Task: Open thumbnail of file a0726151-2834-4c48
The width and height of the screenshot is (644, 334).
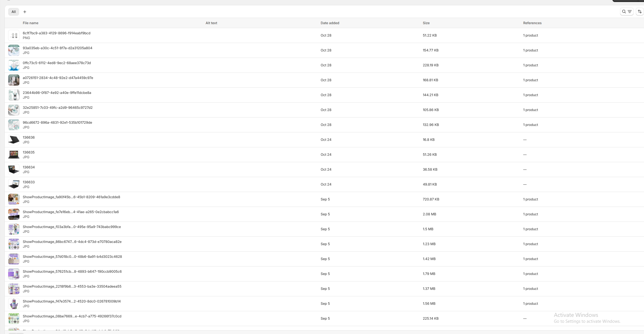Action: 14,80
